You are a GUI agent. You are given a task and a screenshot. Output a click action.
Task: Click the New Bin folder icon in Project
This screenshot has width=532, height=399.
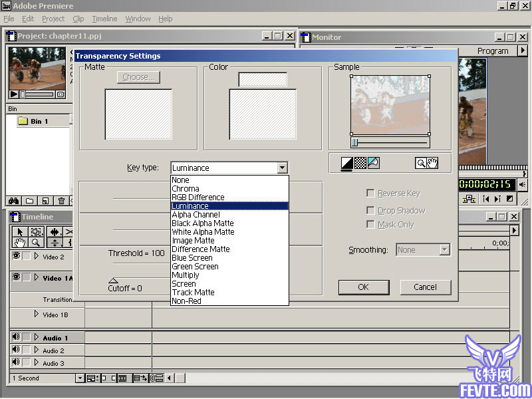point(29,201)
